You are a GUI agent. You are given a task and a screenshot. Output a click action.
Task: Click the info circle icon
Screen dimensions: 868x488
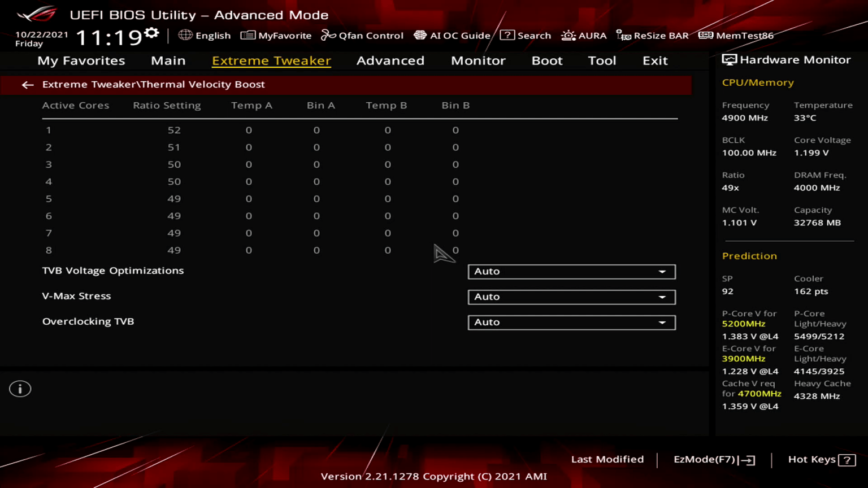[20, 389]
